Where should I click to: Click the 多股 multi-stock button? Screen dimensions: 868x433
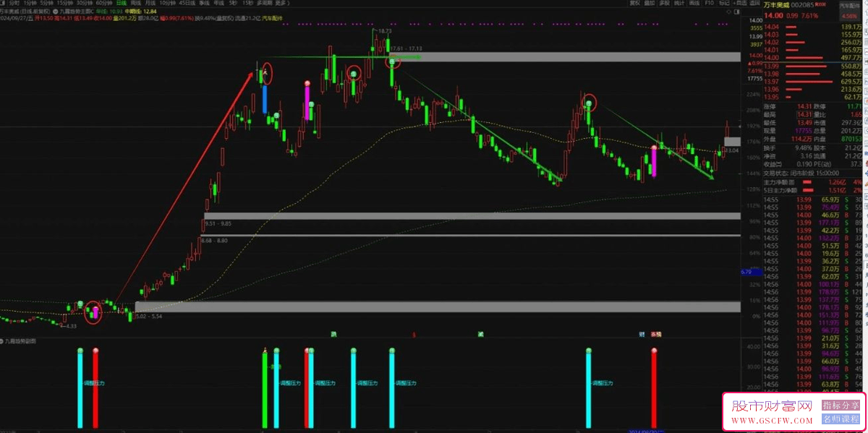coord(665,4)
